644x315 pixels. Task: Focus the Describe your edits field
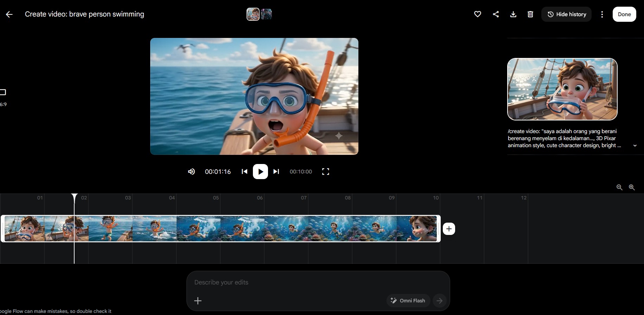318,282
